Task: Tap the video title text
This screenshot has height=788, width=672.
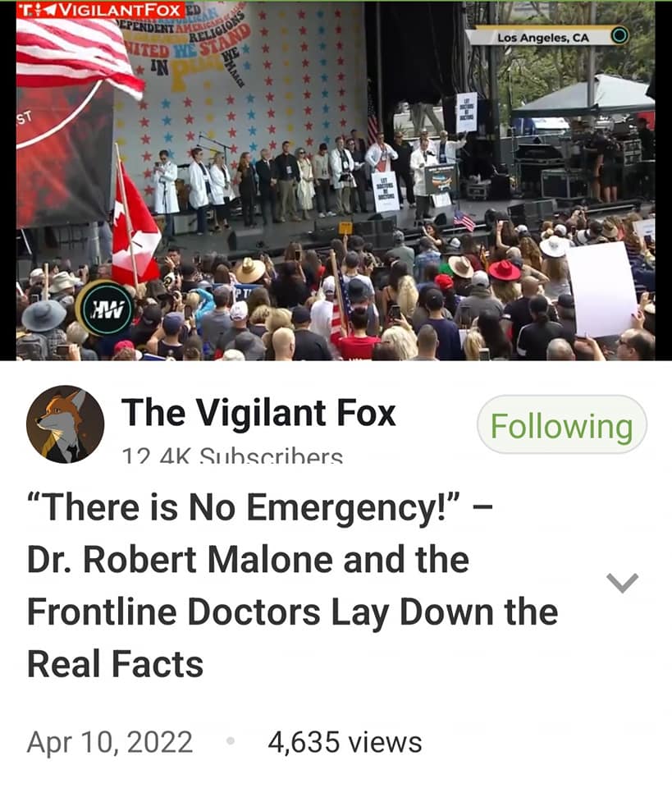Action: pos(292,585)
